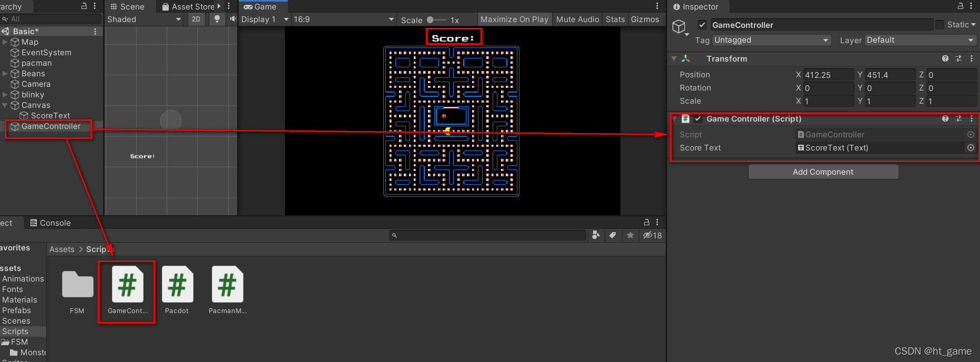Viewport: 980px width, 362px height.
Task: Open the FSM folder in Assets
Action: pyautogui.click(x=77, y=285)
